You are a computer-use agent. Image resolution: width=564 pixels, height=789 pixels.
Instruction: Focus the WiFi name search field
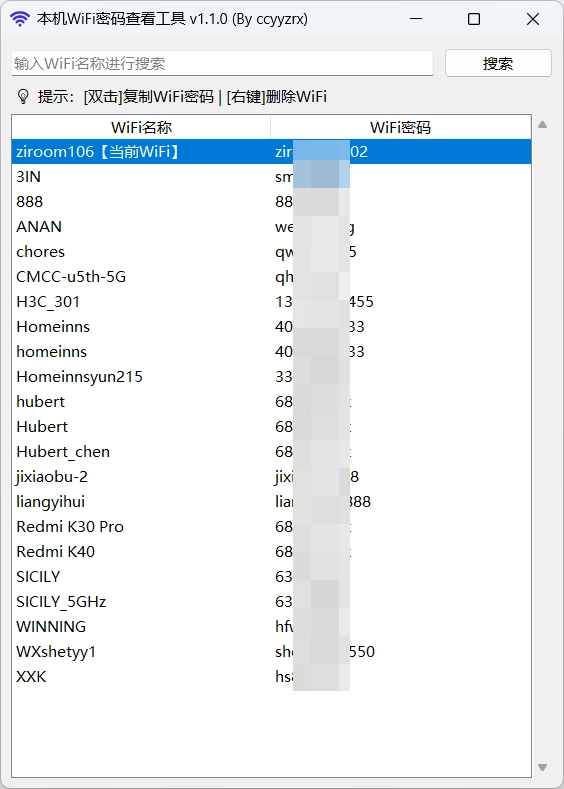click(222, 63)
